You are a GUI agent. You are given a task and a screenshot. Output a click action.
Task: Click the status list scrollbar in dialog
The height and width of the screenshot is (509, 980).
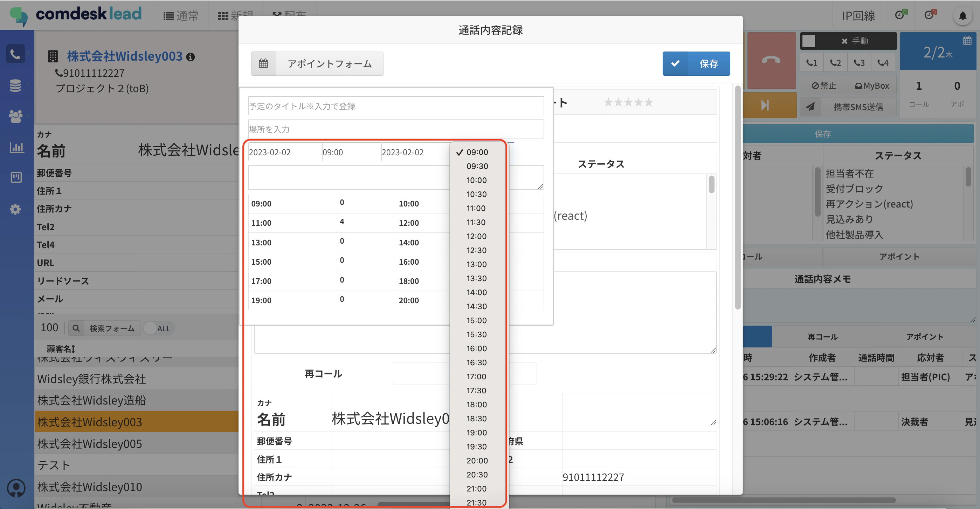tap(711, 184)
